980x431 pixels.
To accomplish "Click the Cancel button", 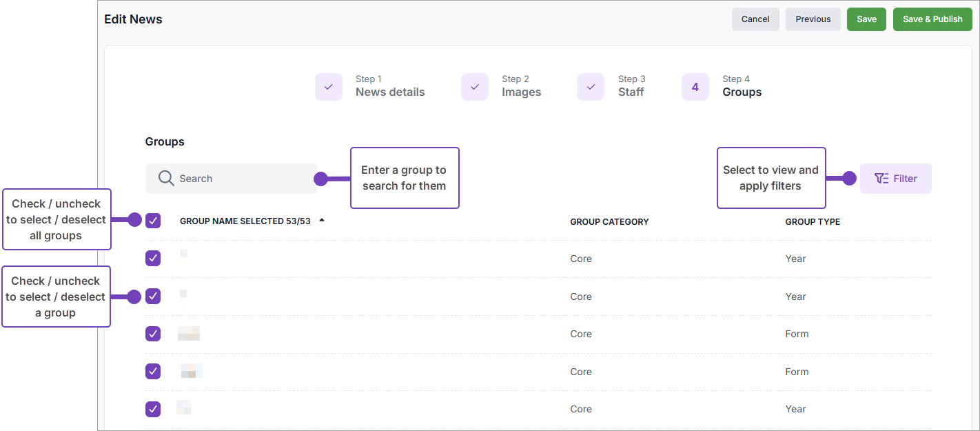I will [755, 19].
